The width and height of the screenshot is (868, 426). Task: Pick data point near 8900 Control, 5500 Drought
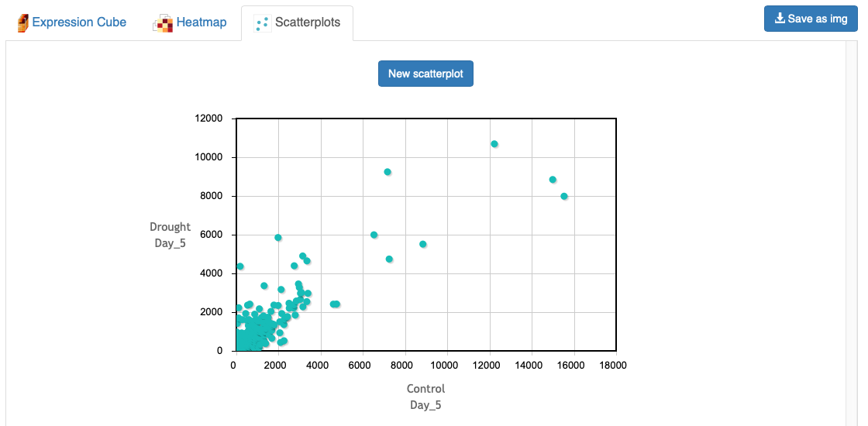click(x=423, y=244)
